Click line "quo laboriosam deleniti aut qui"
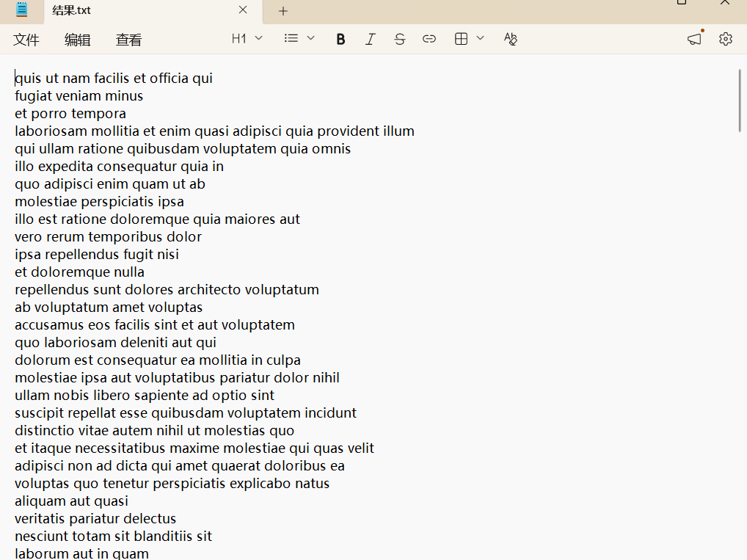The image size is (747, 560). 115,343
